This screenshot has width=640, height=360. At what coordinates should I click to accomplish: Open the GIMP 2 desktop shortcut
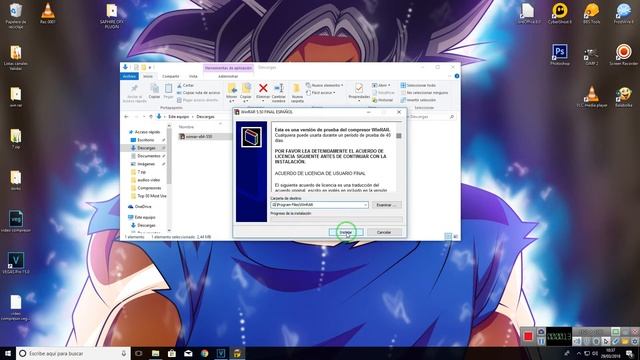coord(591,55)
